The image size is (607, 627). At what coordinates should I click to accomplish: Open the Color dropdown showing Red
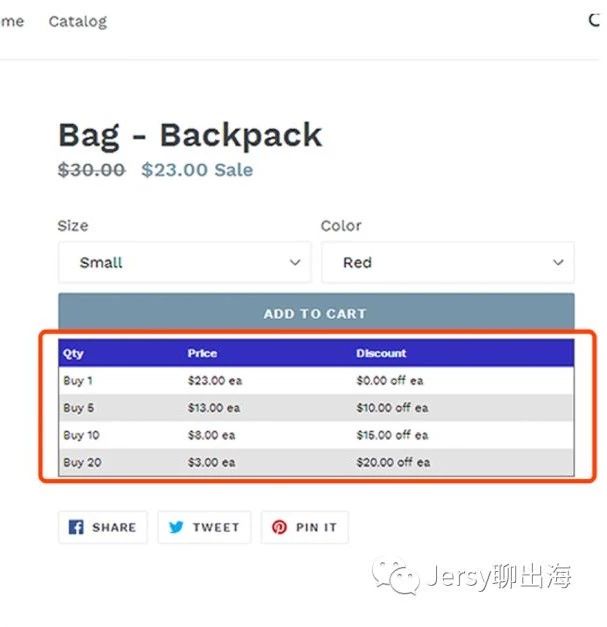(x=447, y=262)
